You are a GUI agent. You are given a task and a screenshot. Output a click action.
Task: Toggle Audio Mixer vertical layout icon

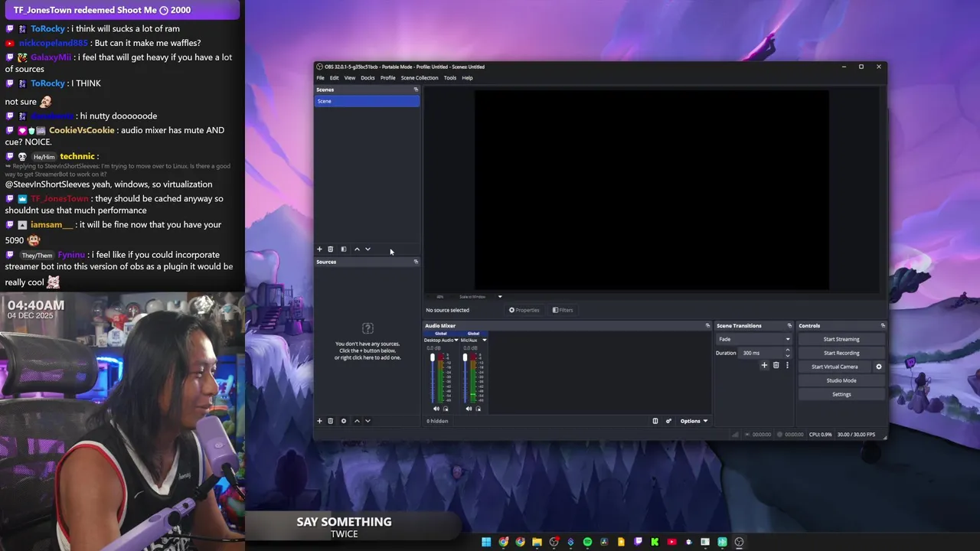655,421
